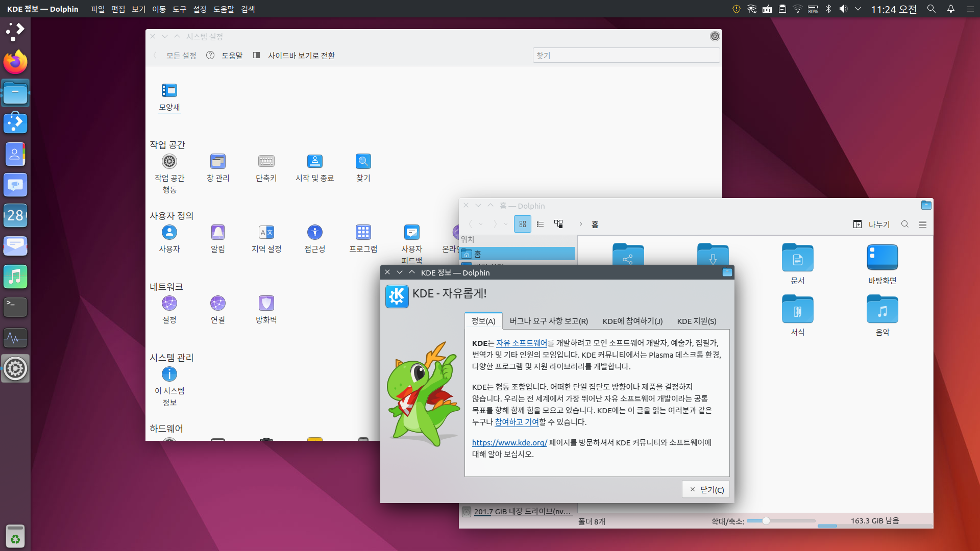This screenshot has width=980, height=551.
Task: Open the 알림 notifications settings
Action: 218,233
